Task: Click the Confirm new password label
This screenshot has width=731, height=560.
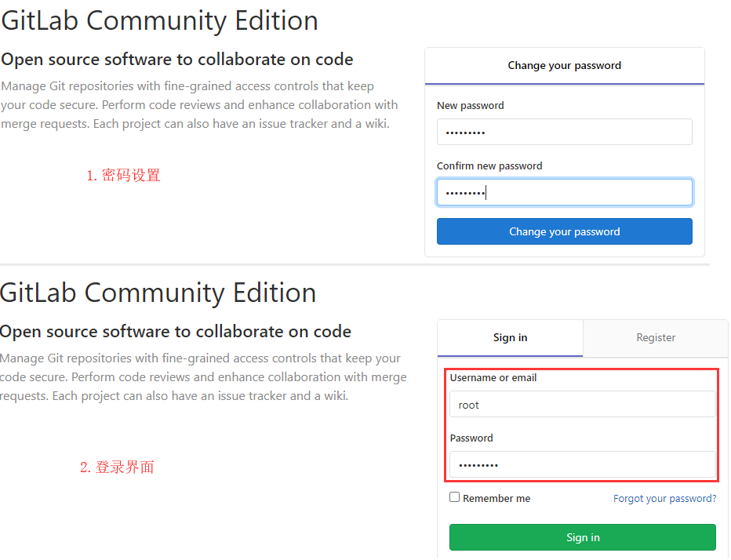Action: point(489,166)
